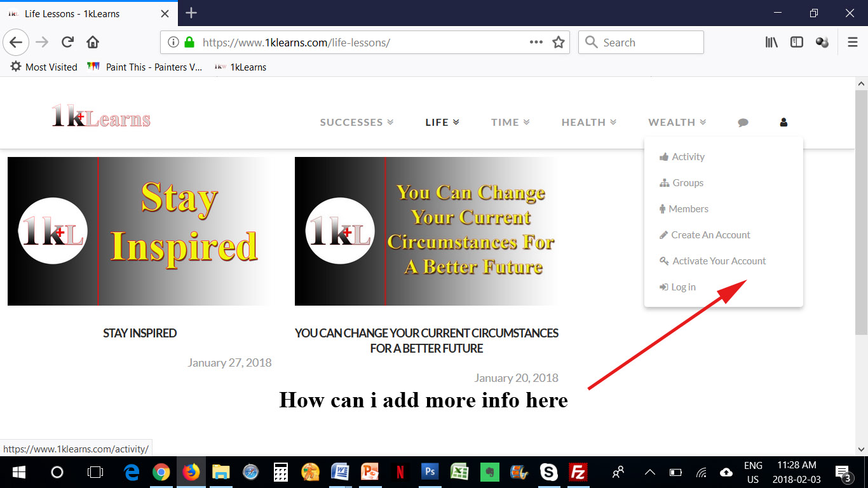Choose Create An Account menu entry
The width and height of the screenshot is (868, 488).
(710, 235)
